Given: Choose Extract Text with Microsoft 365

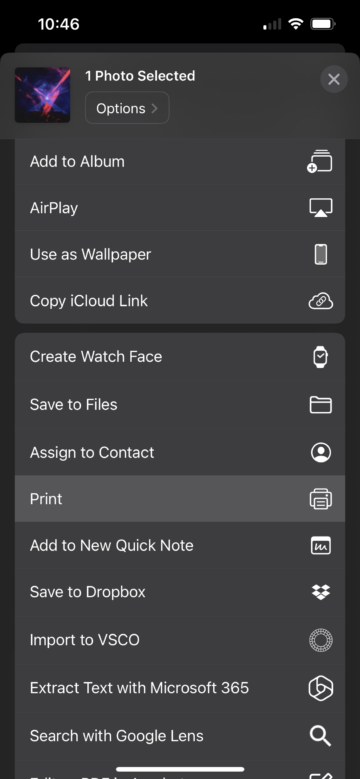Looking at the screenshot, I should click(180, 688).
